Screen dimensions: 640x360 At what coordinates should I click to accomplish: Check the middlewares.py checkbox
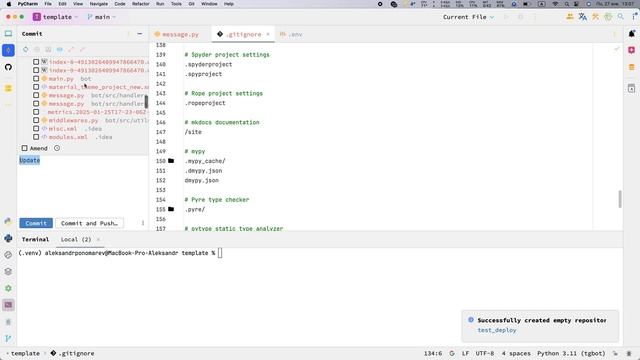36,120
